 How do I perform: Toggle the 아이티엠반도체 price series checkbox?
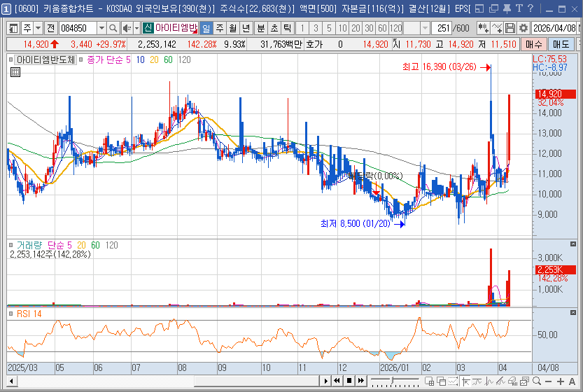[x=11, y=59]
